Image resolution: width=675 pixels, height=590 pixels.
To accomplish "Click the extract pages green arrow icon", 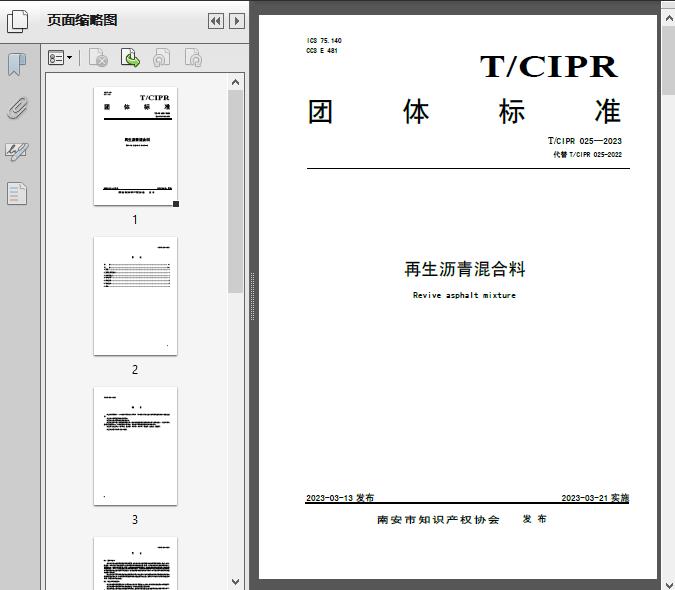I will 130,58.
